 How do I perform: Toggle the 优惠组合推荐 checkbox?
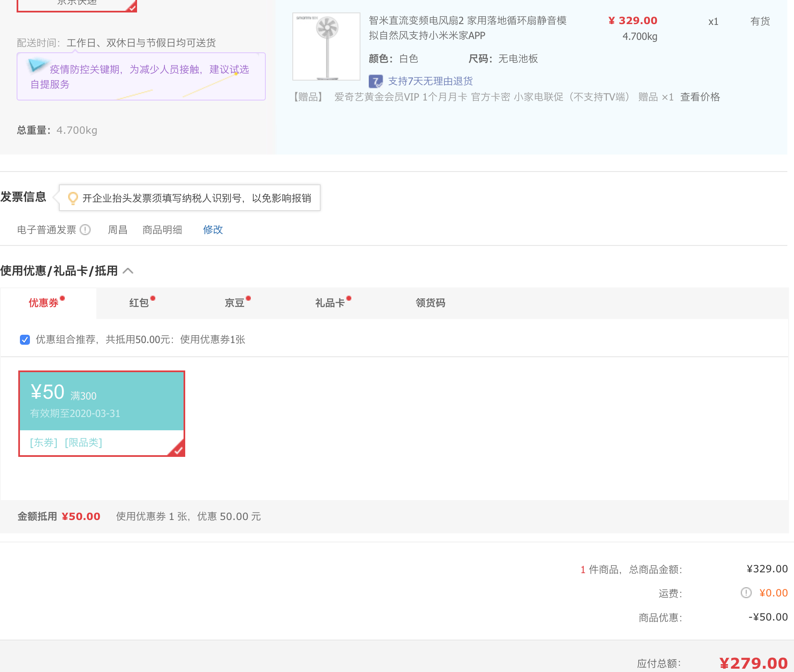click(x=25, y=340)
